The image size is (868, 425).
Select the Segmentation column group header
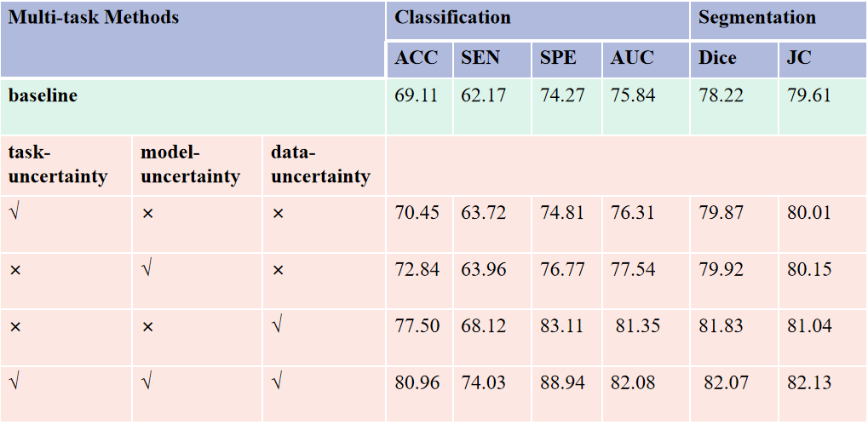click(757, 17)
